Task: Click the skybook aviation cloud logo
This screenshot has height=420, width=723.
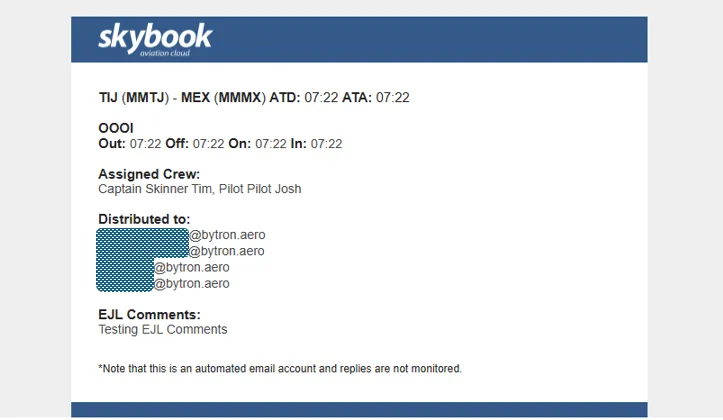Action: pos(155,40)
